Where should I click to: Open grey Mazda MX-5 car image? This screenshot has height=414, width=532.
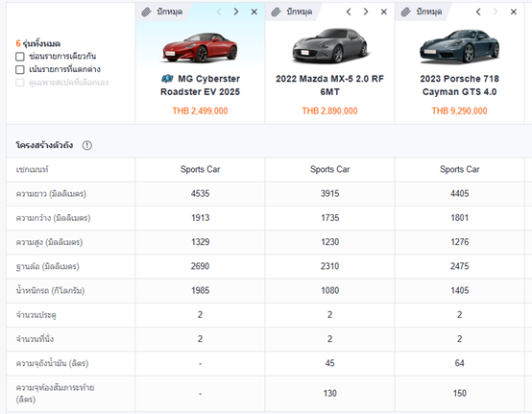329,46
